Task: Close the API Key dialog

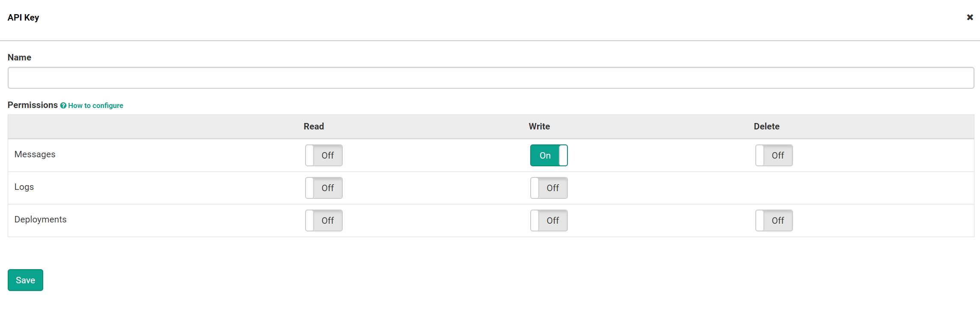Action: point(969,17)
